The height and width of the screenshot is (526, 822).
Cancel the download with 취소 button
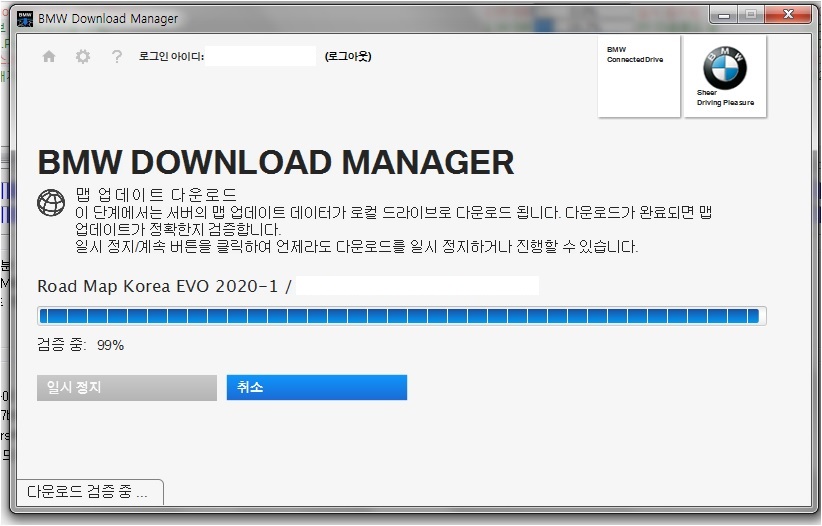point(317,388)
